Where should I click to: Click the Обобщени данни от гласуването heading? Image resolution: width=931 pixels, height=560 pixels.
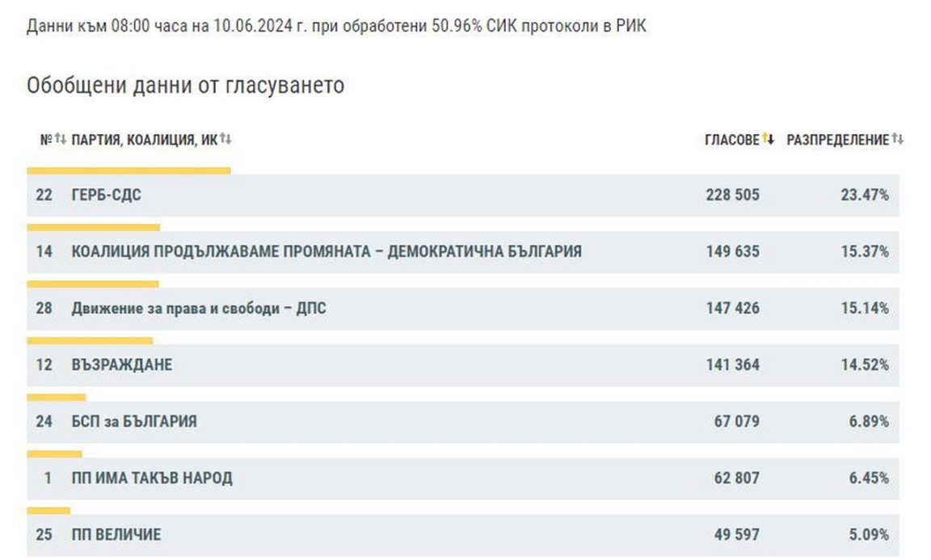pos(185,86)
